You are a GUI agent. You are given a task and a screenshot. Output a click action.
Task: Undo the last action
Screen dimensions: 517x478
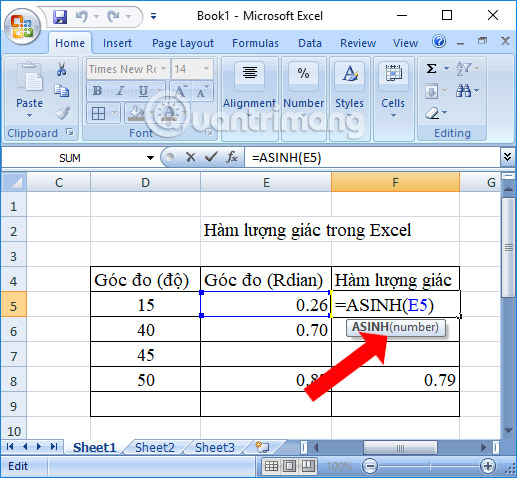click(82, 16)
